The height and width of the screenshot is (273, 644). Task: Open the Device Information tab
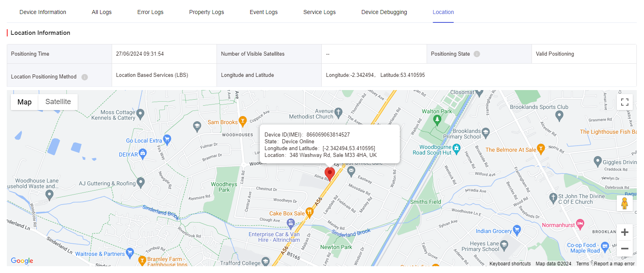[43, 12]
